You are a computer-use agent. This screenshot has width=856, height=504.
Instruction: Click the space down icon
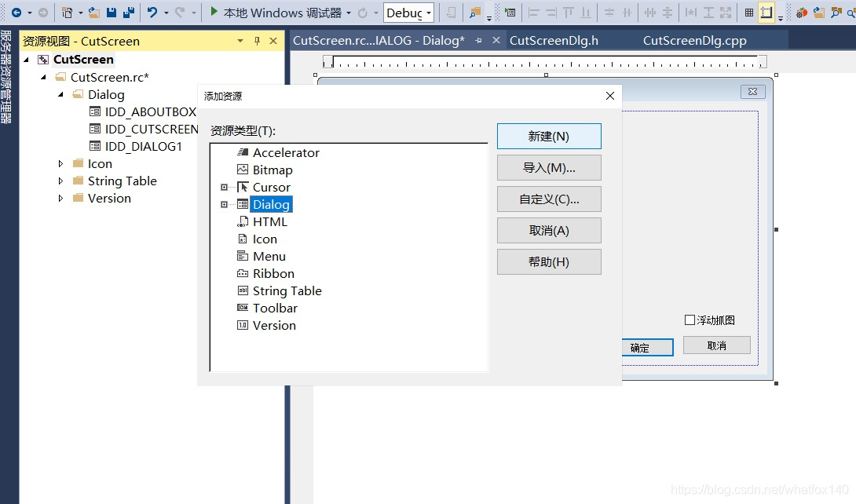point(667,13)
